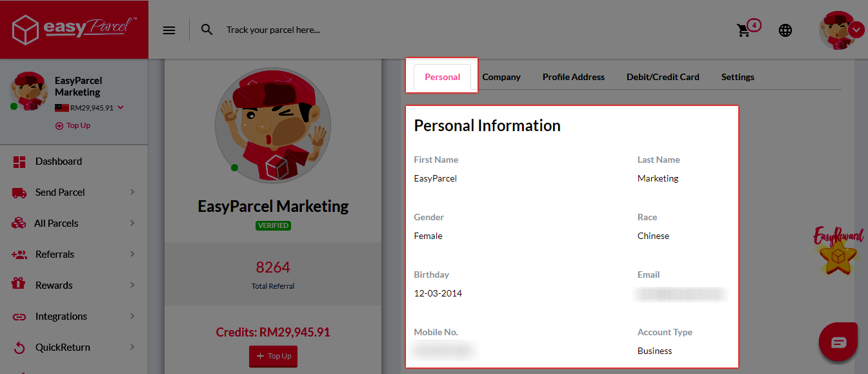Click the Rewards gift icon
This screenshot has height=374, width=868.
click(19, 285)
